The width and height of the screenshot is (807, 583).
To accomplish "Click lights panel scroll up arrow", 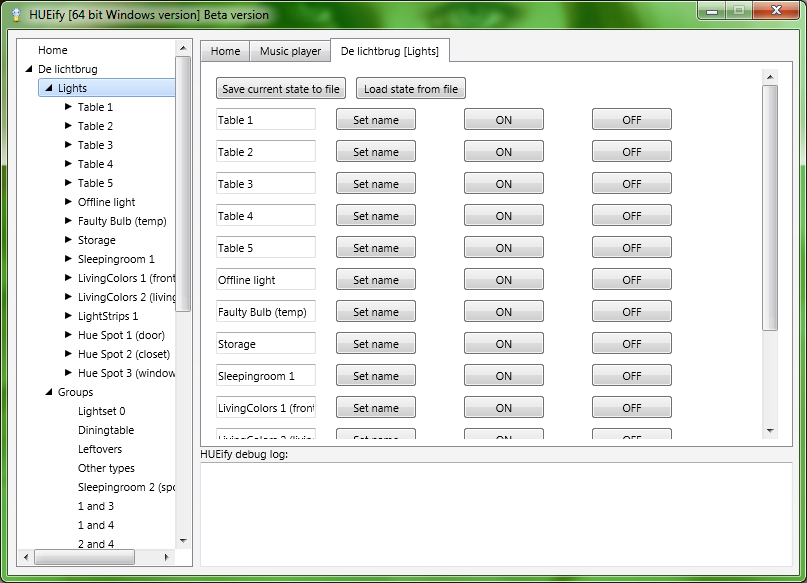I will pyautogui.click(x=770, y=77).
